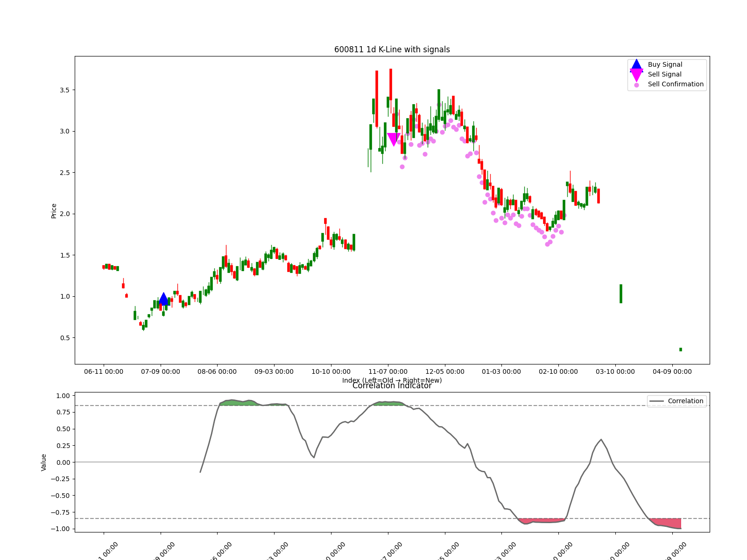Click price axis tick 2.0
Viewport: 747px width, 560px height.
[x=64, y=214]
